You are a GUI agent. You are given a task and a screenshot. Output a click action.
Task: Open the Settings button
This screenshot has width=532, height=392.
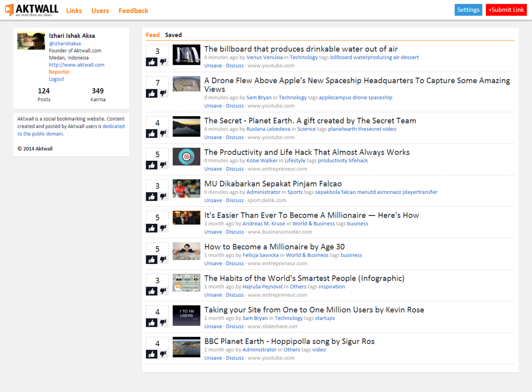[468, 10]
